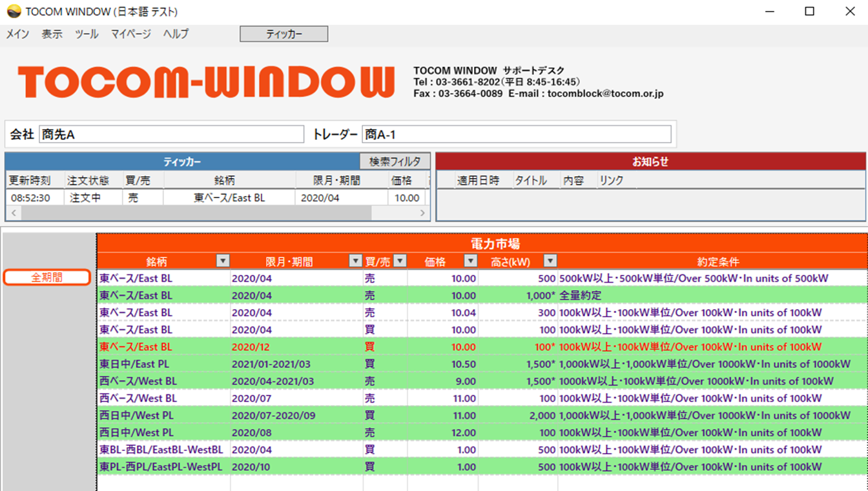This screenshot has width=868, height=491.
Task: Select the 東PL-西PL/EastPL-WestPL row
Action: pos(482,466)
